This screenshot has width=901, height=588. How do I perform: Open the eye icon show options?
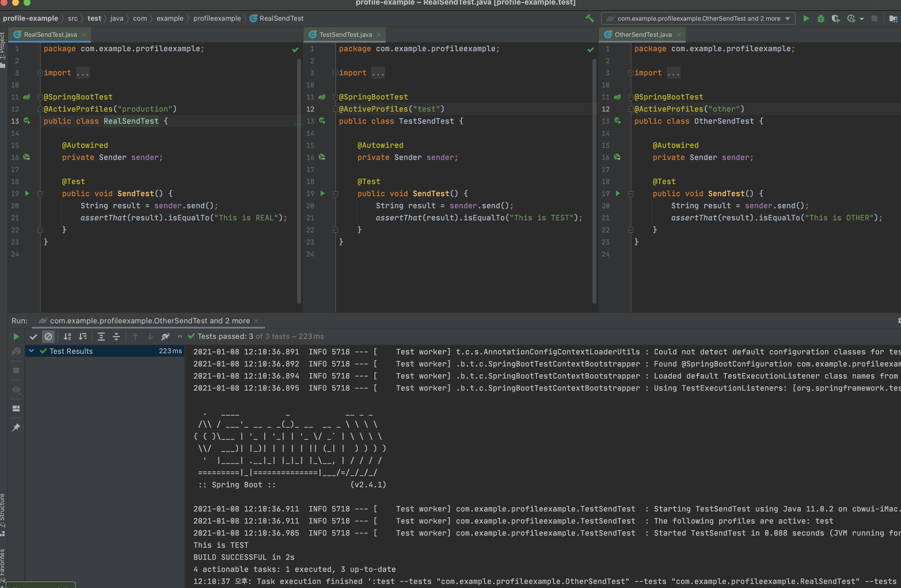click(16, 390)
